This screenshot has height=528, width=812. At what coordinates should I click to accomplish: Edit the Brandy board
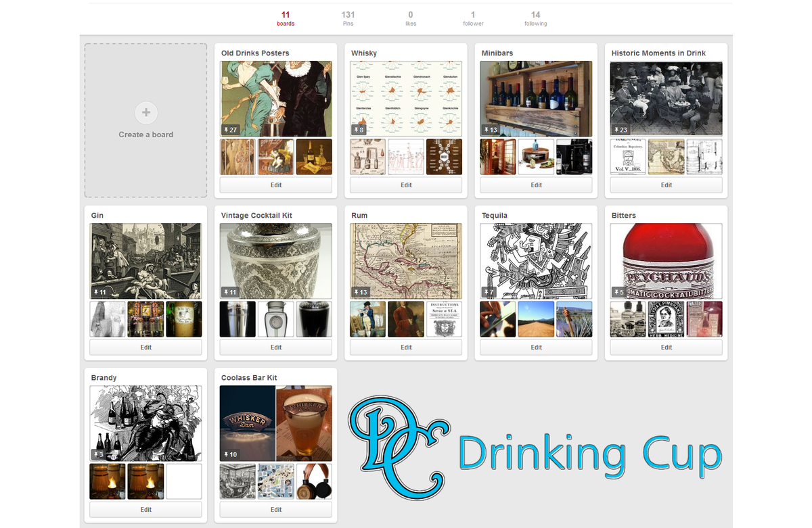point(146,510)
